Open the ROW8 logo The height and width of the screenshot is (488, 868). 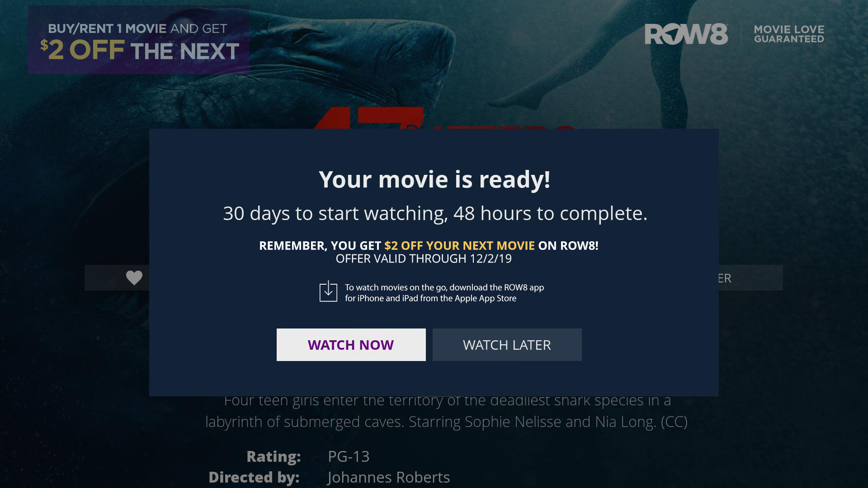coord(686,34)
